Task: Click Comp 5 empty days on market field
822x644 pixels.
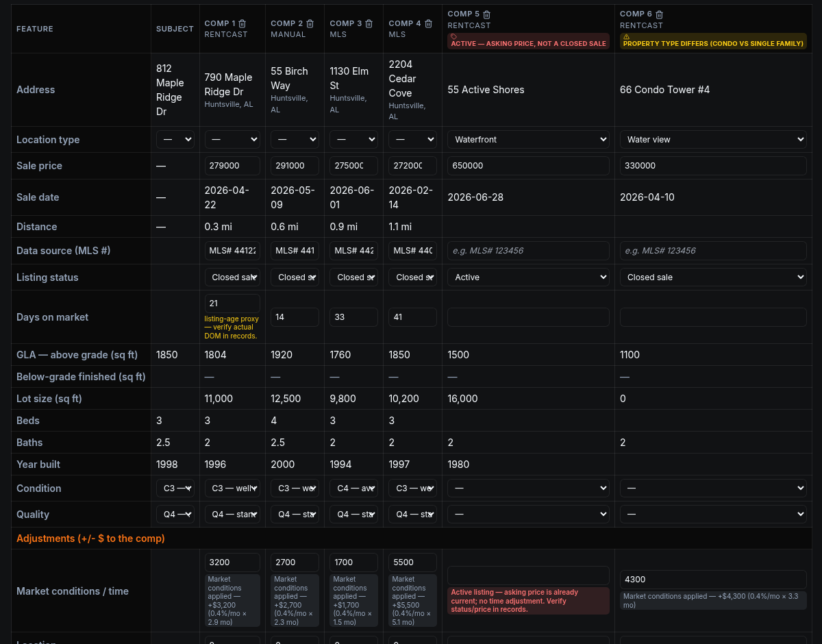Action: [528, 317]
